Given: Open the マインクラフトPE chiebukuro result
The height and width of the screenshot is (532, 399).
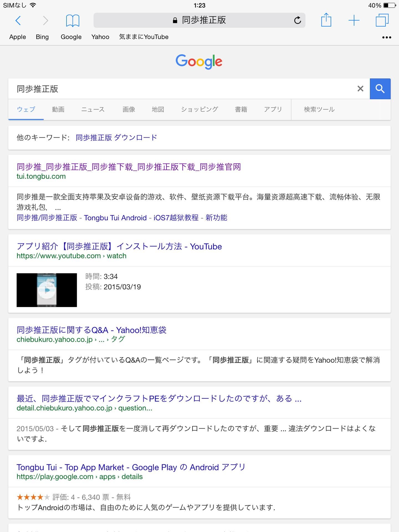Looking at the screenshot, I should click(159, 398).
